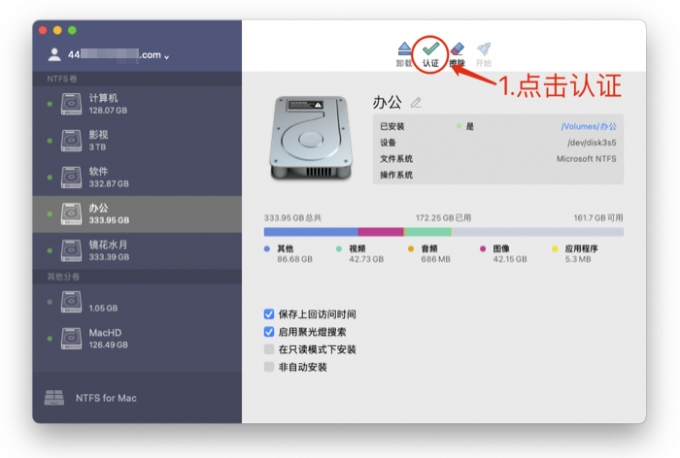Click the /dev/disk3s5 device value
The height and width of the screenshot is (458, 680).
592,143
